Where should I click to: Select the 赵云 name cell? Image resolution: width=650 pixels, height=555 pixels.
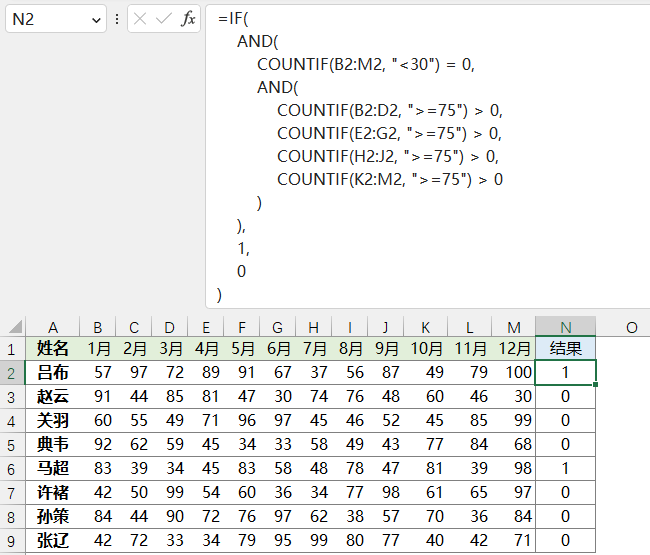point(53,397)
